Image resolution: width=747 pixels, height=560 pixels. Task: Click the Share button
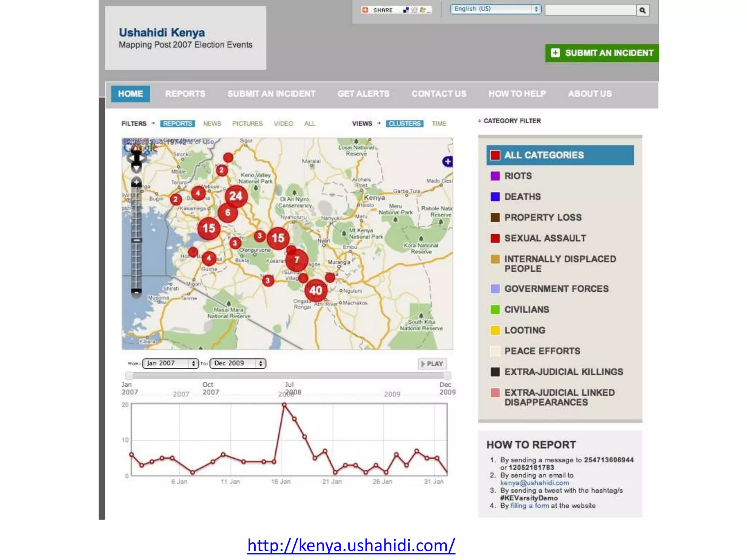[x=396, y=10]
